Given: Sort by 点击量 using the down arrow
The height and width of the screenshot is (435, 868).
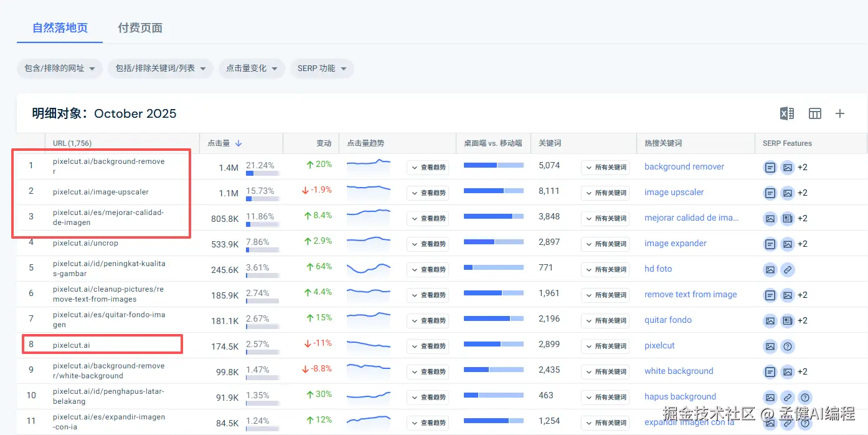Looking at the screenshot, I should click(x=238, y=143).
